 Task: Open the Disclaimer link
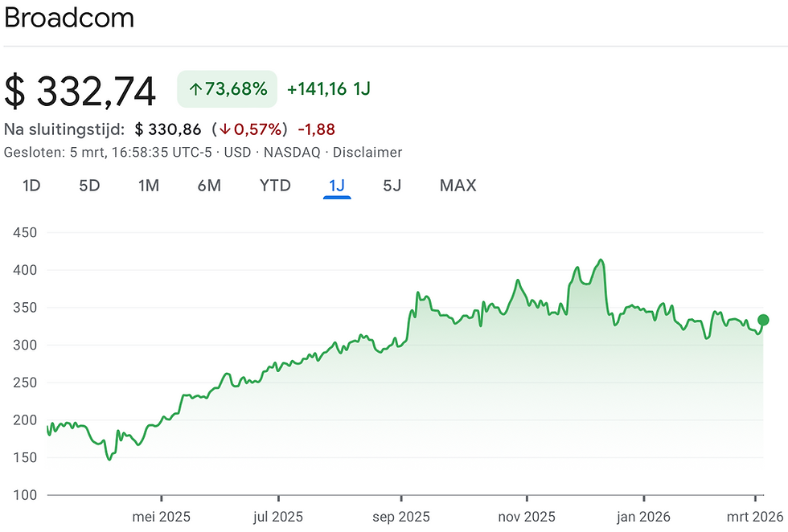[367, 152]
